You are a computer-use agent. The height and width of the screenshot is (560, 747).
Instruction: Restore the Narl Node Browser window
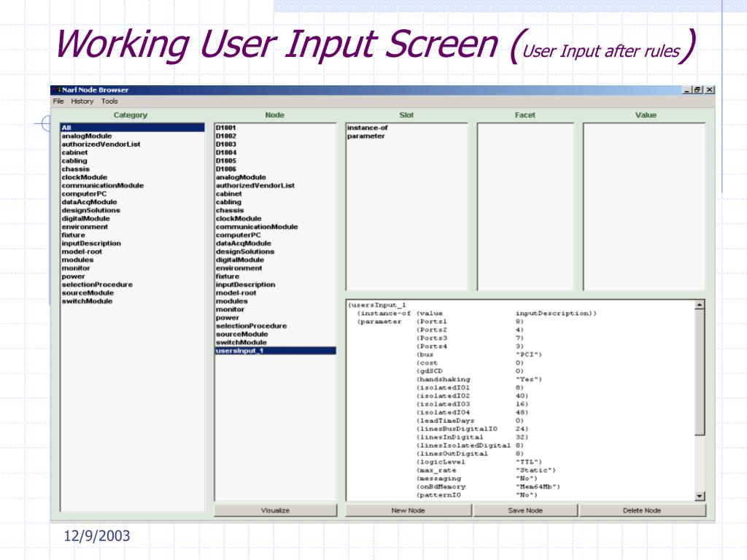coord(697,90)
